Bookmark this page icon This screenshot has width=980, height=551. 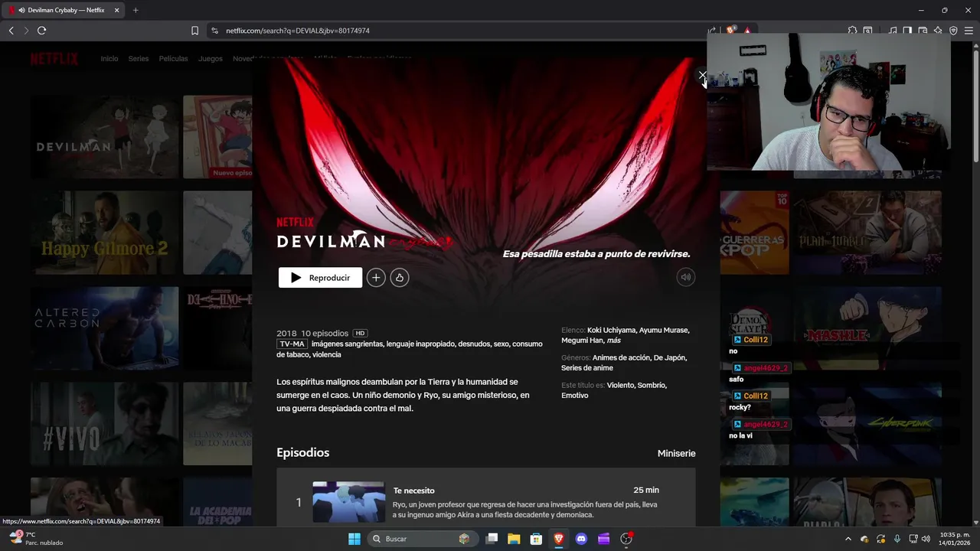click(194, 31)
